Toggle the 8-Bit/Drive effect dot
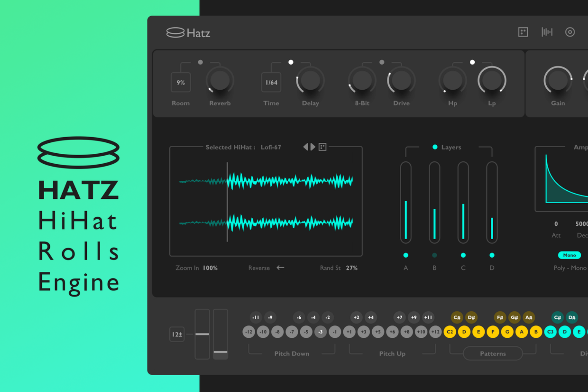Viewport: 588px width, 392px height. [382, 62]
